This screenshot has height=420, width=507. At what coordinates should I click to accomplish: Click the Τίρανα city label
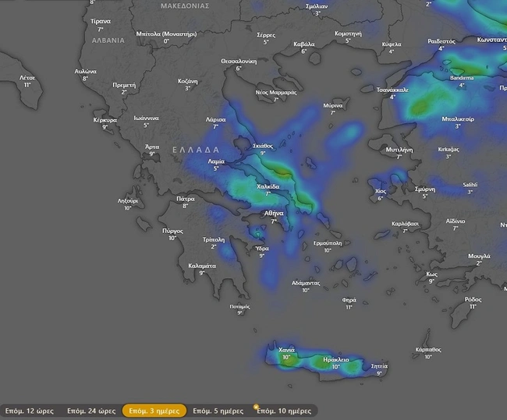pyautogui.click(x=101, y=22)
